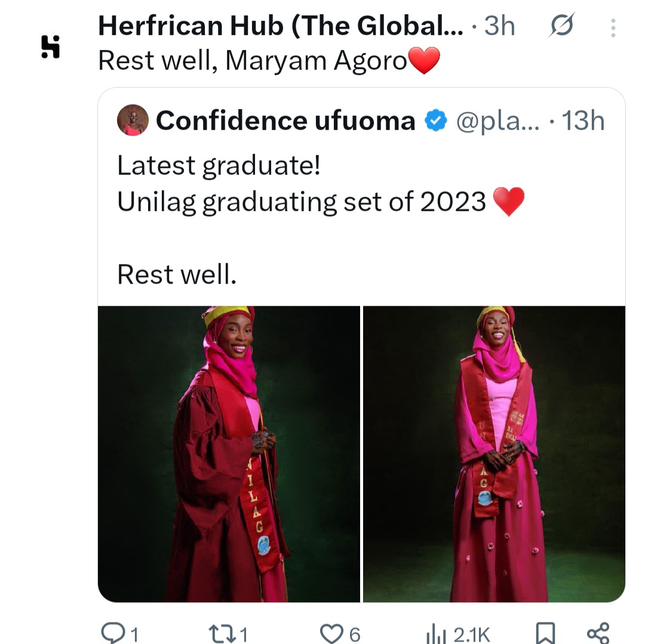Bookmark this post

point(545,633)
